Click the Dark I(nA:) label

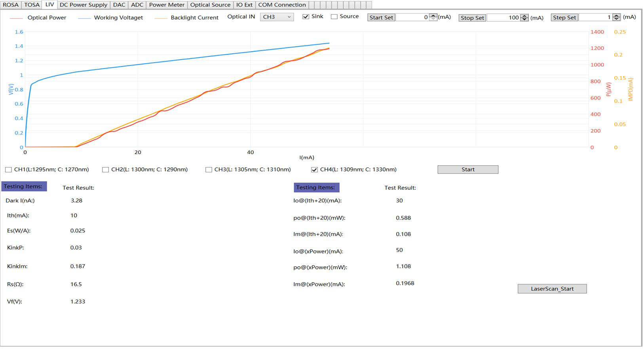(20, 200)
